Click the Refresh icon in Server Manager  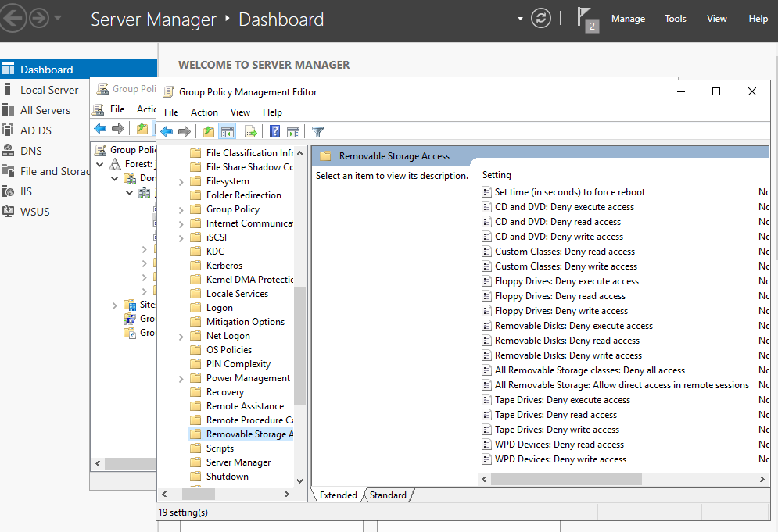540,18
